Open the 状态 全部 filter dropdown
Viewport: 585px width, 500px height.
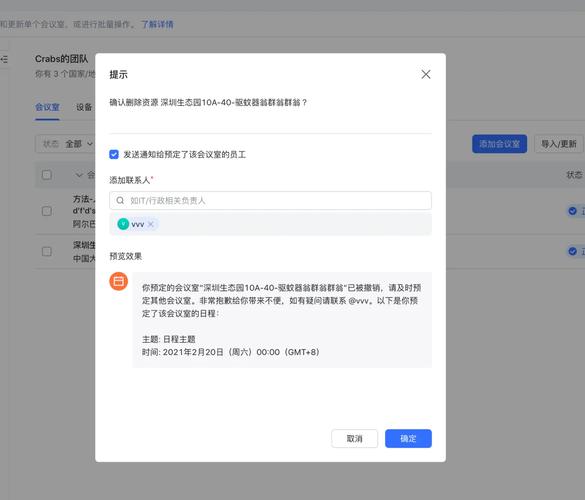(x=65, y=144)
